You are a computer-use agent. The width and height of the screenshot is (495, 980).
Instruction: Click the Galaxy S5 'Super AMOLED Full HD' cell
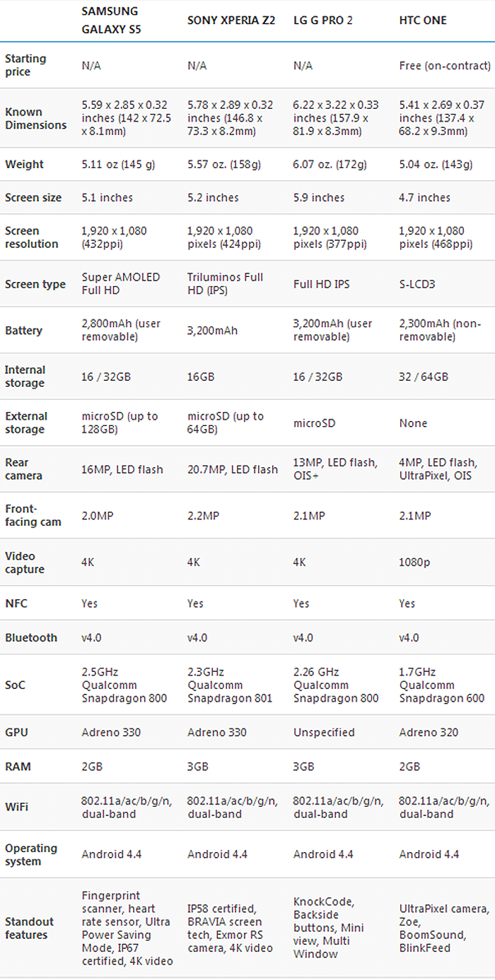121,283
